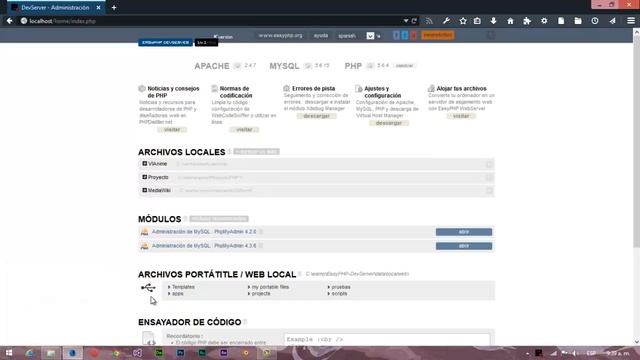Click visitar under Noticias y consejos de PHP
This screenshot has width=640, height=360.
172,129
